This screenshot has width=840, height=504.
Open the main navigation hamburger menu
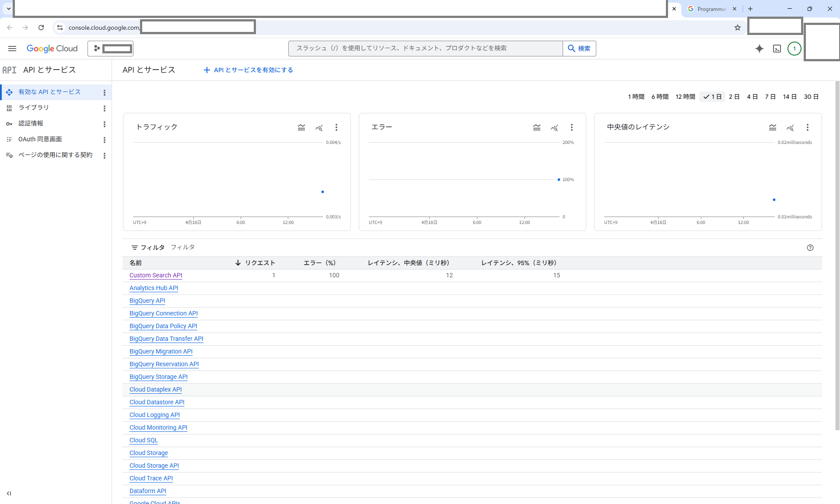click(12, 49)
